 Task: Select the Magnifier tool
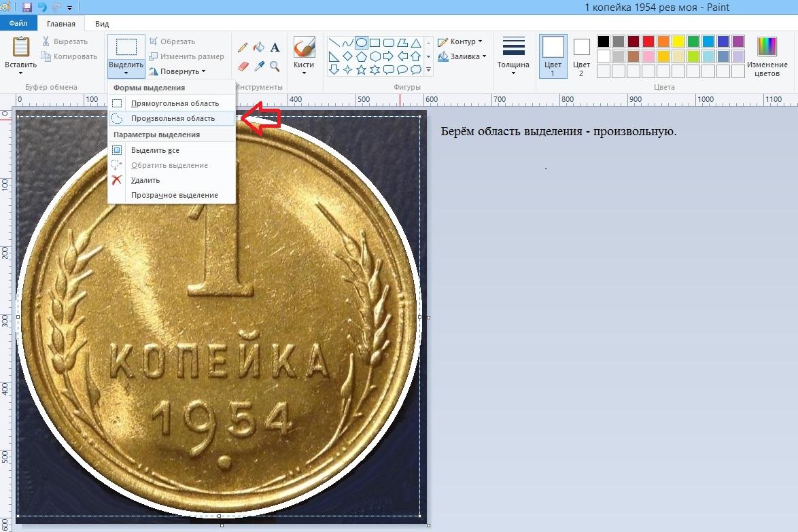tap(275, 66)
